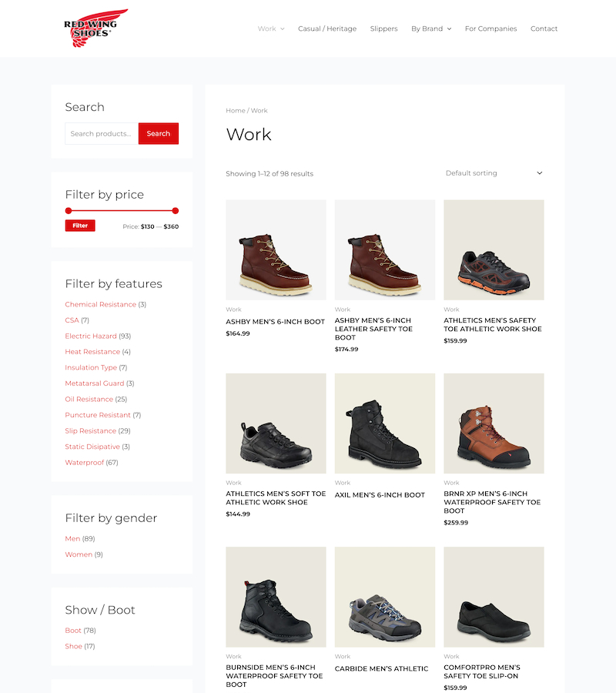This screenshot has width=616, height=693.
Task: Filter products by Women gender
Action: tap(79, 554)
